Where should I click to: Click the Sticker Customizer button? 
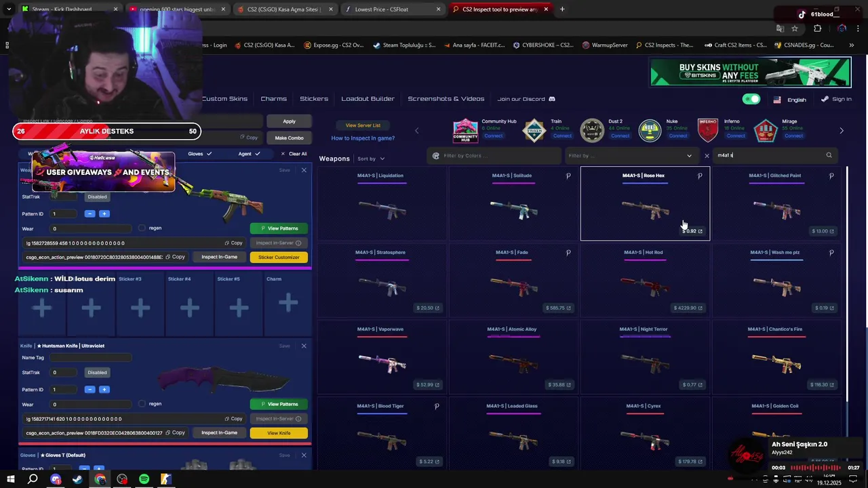[279, 258]
